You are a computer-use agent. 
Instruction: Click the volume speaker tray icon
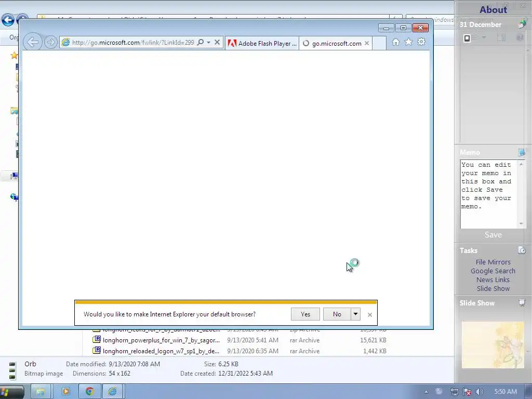click(479, 392)
